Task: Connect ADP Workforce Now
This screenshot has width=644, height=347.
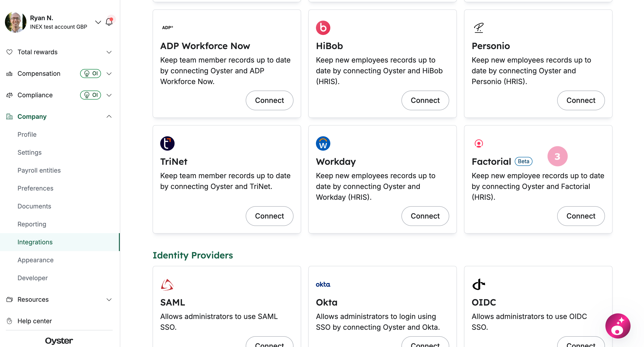Action: [x=269, y=100]
